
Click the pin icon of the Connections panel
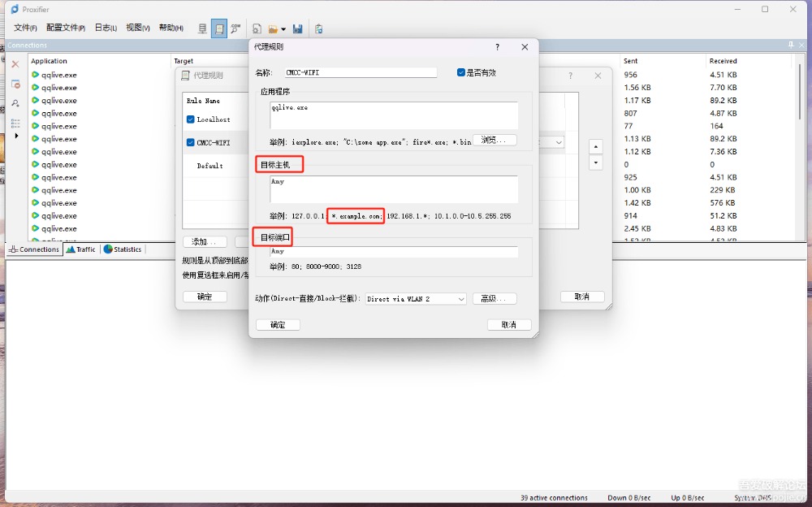791,45
